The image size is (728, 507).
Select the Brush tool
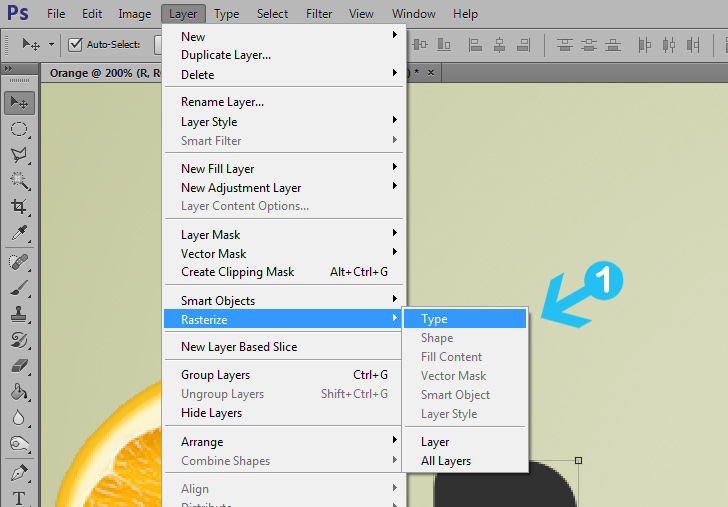(19, 288)
